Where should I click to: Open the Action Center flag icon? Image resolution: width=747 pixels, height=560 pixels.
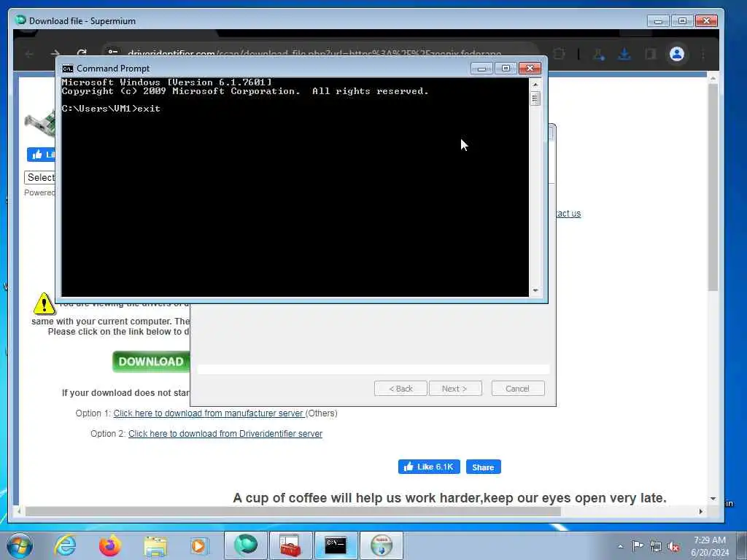(638, 545)
